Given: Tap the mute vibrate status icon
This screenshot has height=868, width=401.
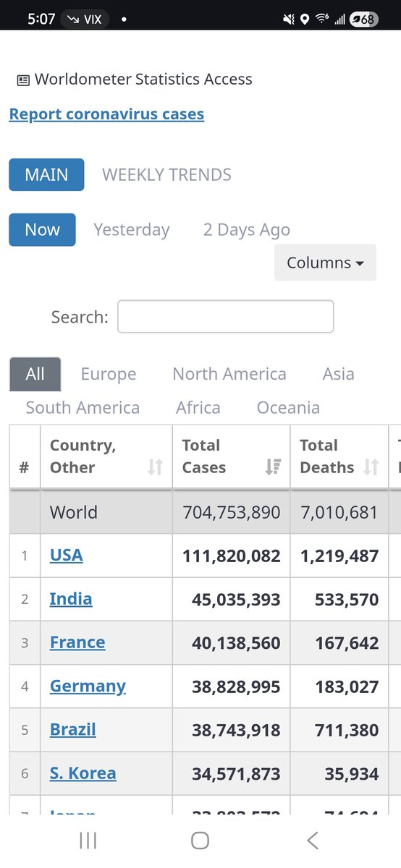Looking at the screenshot, I should tap(288, 20).
